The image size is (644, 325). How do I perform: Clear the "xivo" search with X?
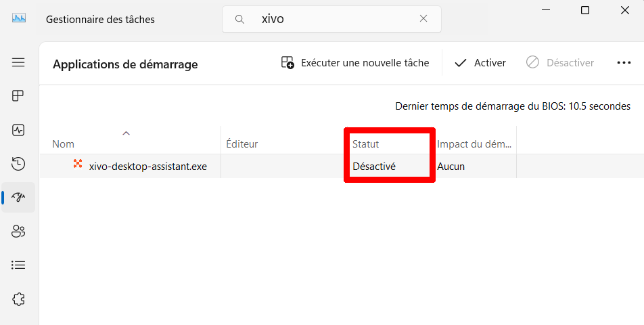click(423, 19)
